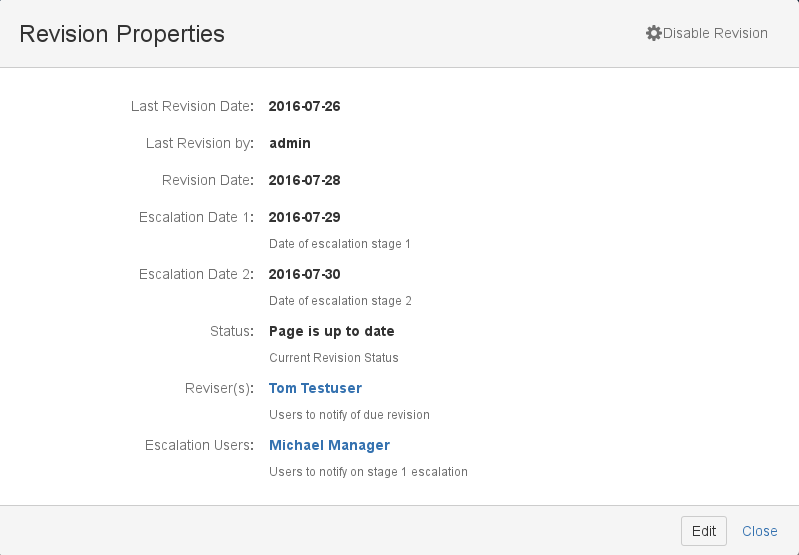Click the Last Revision by value admin
This screenshot has height=555, width=799.
tap(289, 143)
